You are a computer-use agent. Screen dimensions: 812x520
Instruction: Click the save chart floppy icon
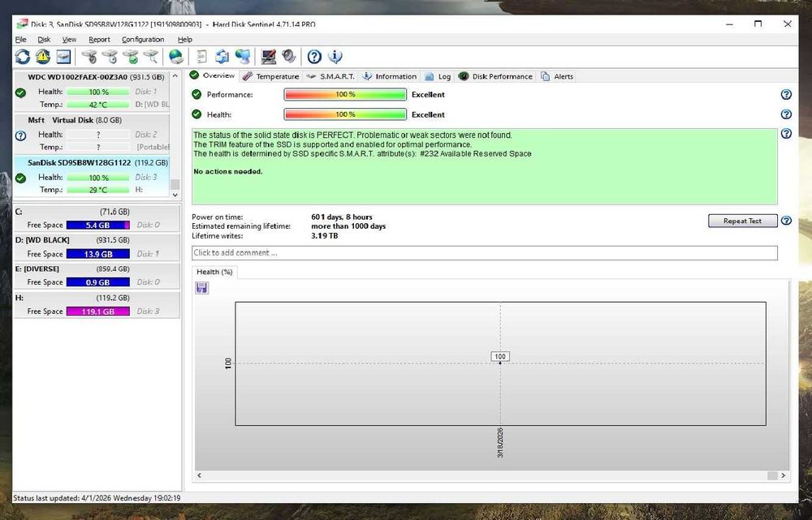point(201,288)
